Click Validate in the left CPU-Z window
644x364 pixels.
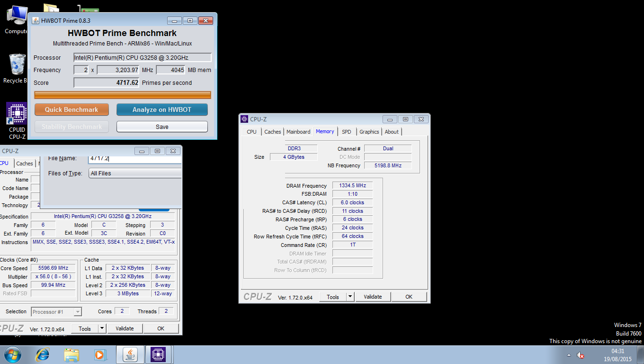click(x=125, y=328)
